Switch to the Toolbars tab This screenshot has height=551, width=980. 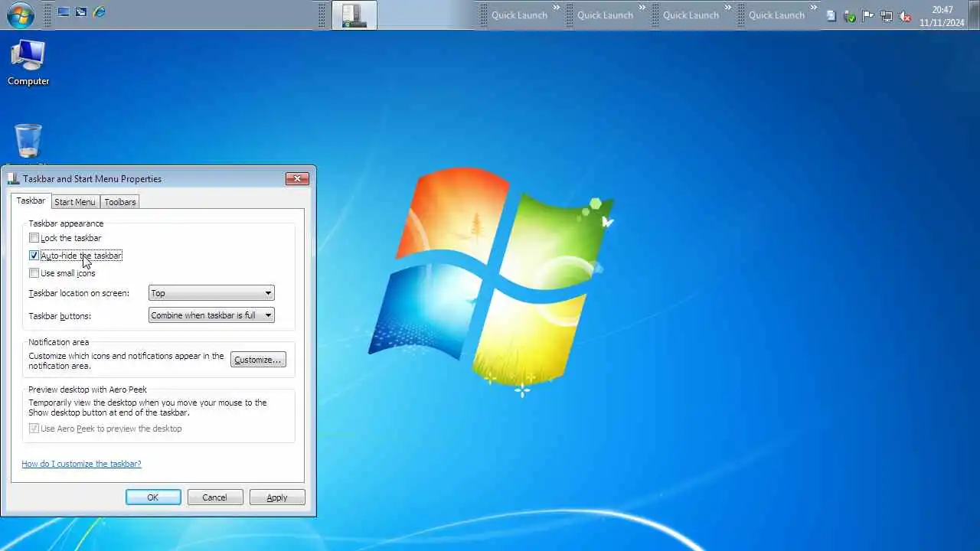pos(120,202)
